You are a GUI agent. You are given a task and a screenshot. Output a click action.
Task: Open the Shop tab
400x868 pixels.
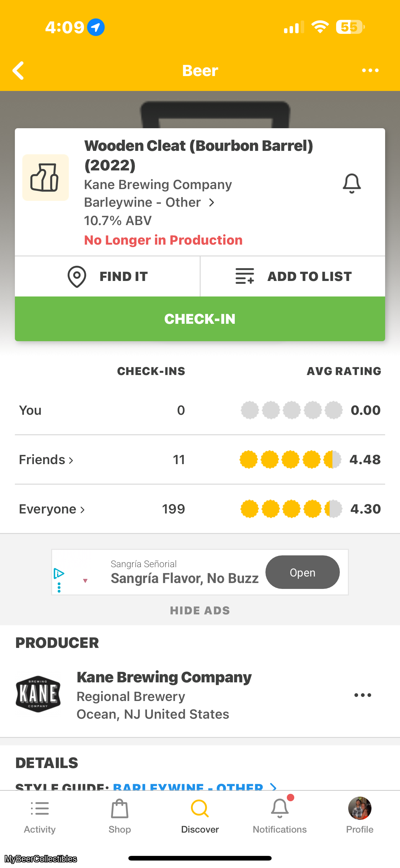[119, 816]
